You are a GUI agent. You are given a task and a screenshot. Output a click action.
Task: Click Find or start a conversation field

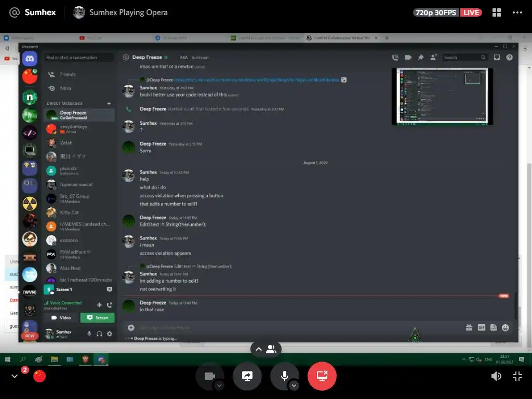click(79, 57)
